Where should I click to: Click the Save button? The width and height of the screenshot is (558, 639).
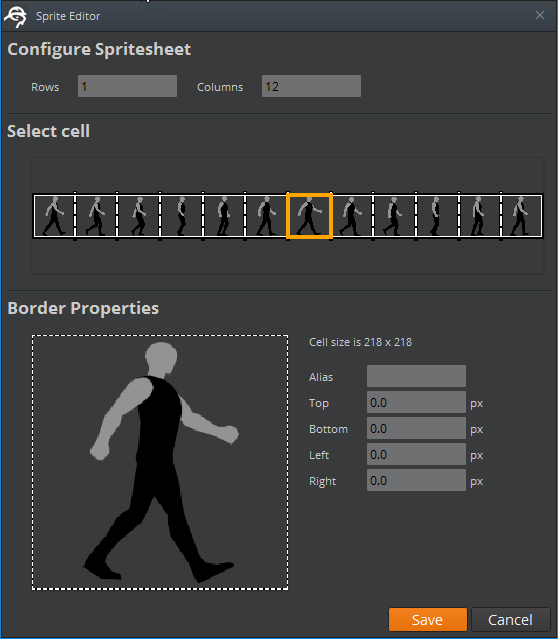pos(428,620)
